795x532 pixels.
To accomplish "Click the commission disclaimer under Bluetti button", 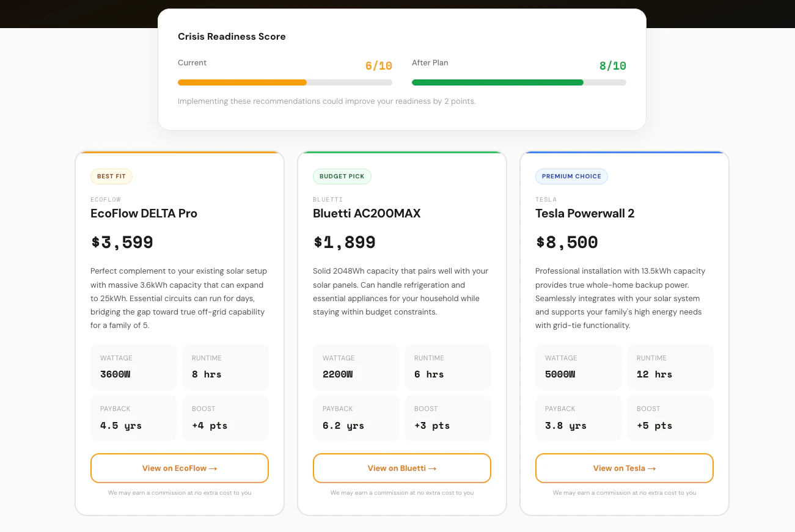I will click(402, 493).
